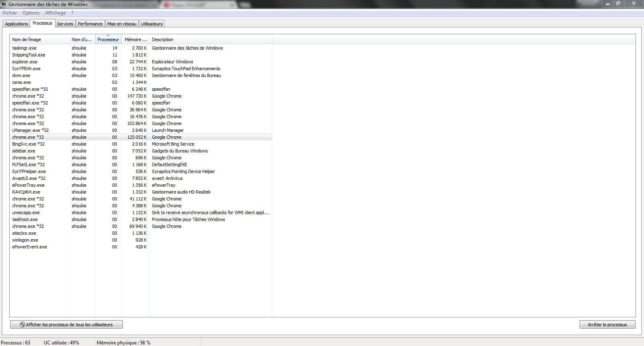
Task: Select chrome.exe using 69 940 K memory
Action: coord(141,226)
